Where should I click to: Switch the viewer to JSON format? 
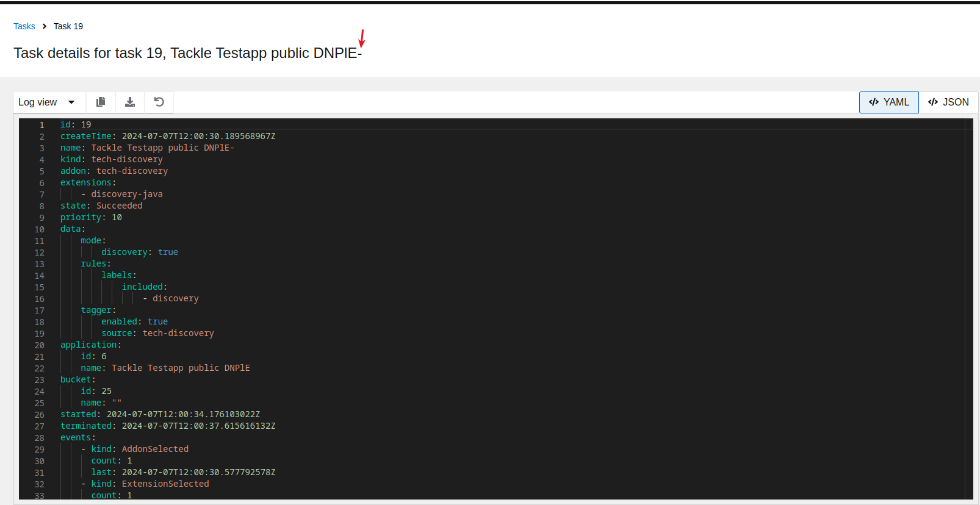[x=949, y=102]
